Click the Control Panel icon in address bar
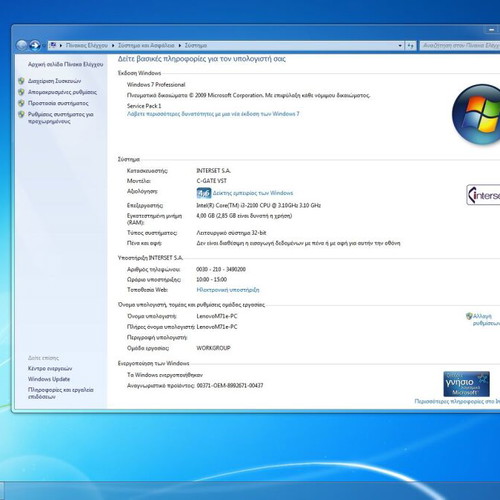Screen dimensions: 500x500 click(x=53, y=45)
